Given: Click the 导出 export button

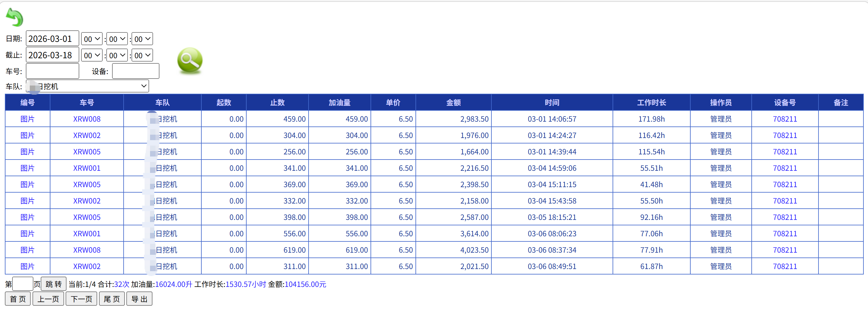Looking at the screenshot, I should [139, 299].
